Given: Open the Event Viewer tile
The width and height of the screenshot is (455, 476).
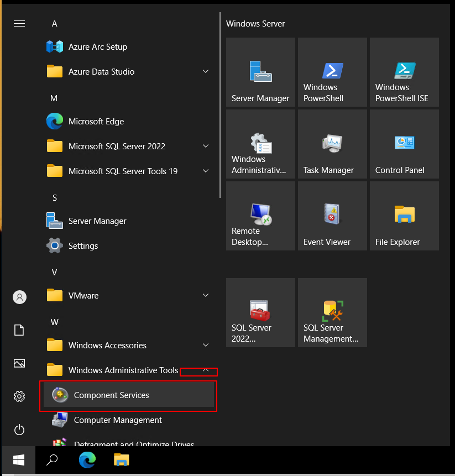Looking at the screenshot, I should (x=332, y=216).
